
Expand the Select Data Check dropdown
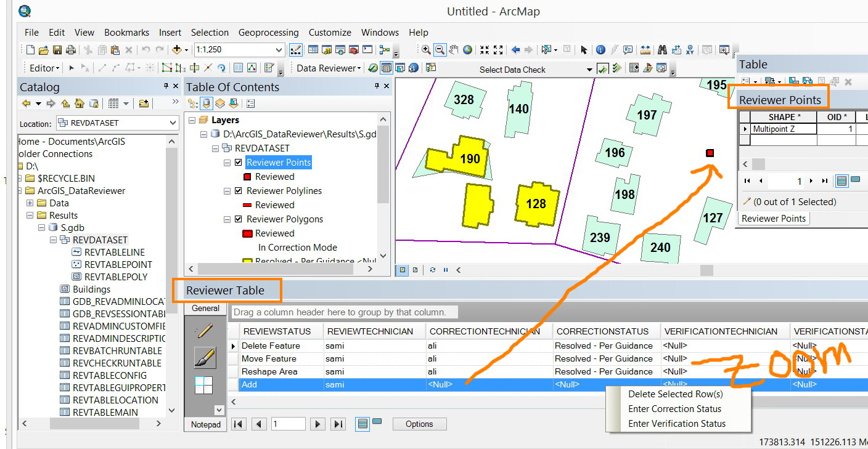[589, 70]
